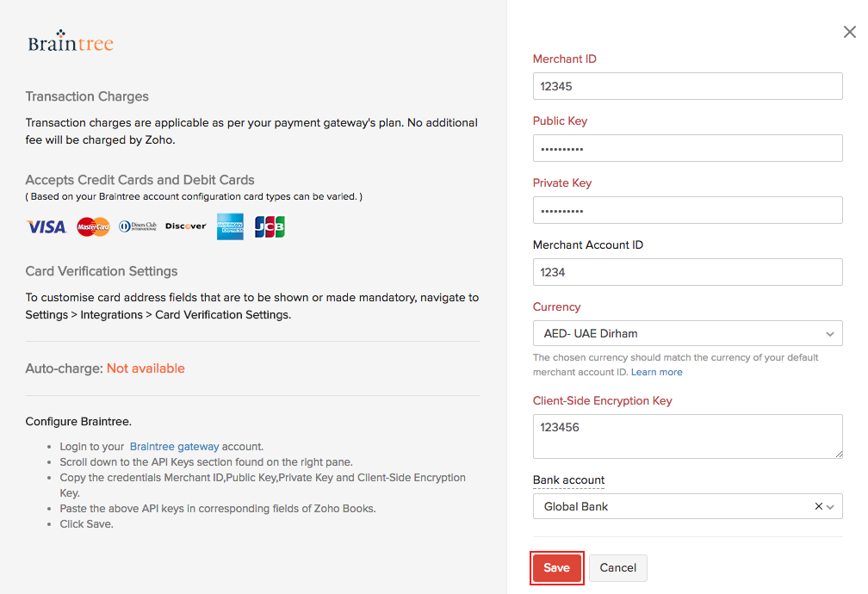Screen dimensions: 868x594
Task: Click the Client-Side Encryption Key textarea
Action: coord(687,436)
